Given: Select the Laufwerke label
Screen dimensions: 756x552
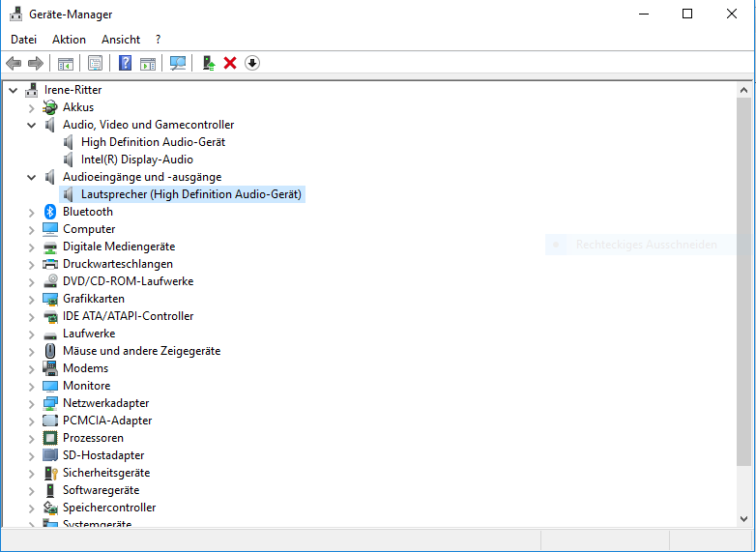Looking at the screenshot, I should (89, 334).
